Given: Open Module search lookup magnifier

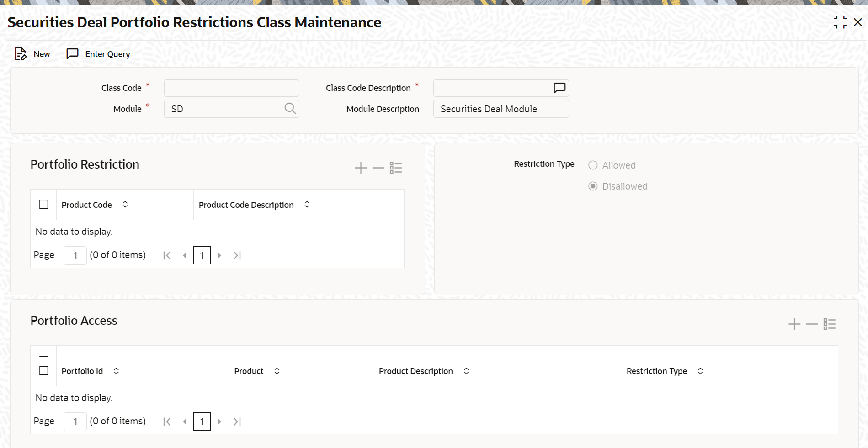Looking at the screenshot, I should pos(290,109).
